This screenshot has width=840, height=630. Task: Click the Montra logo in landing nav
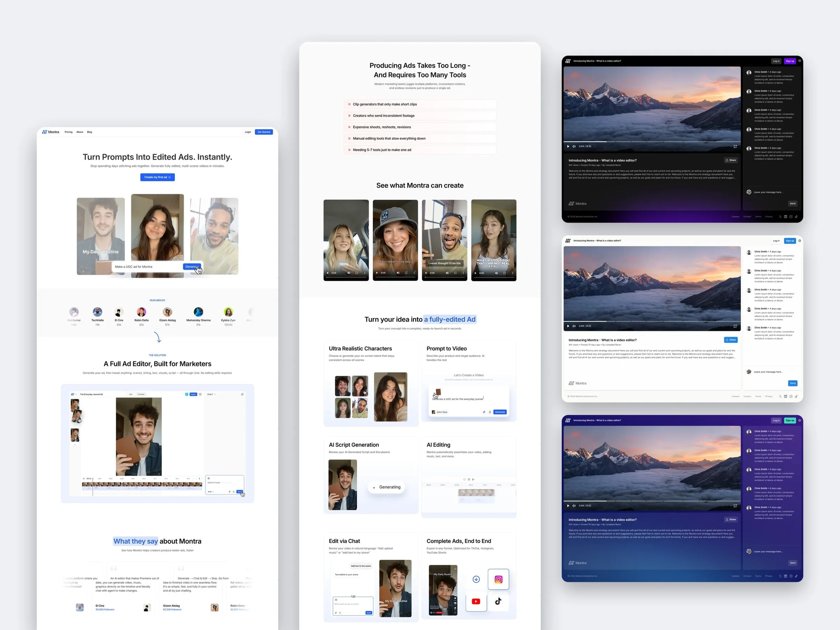pyautogui.click(x=50, y=132)
